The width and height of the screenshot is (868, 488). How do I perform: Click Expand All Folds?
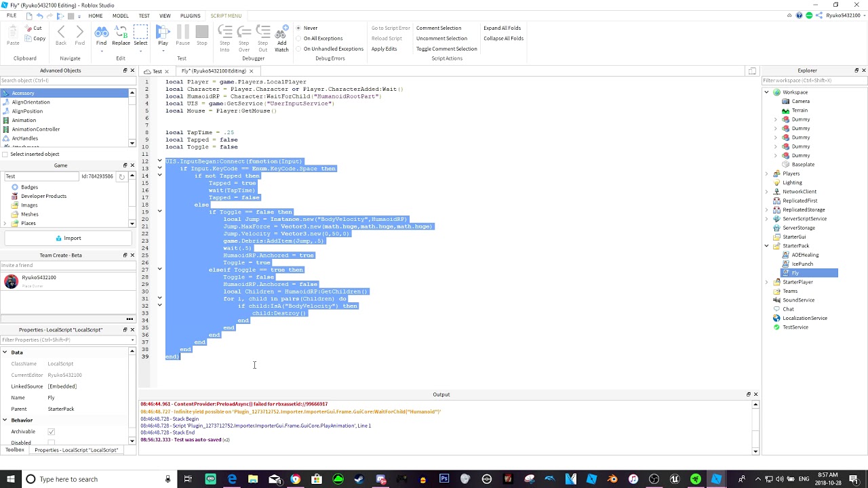pos(502,28)
